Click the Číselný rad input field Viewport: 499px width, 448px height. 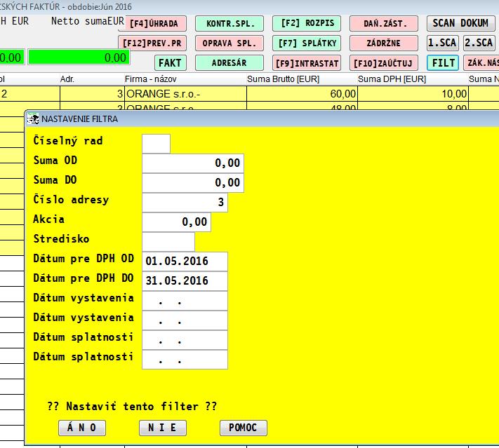point(156,144)
